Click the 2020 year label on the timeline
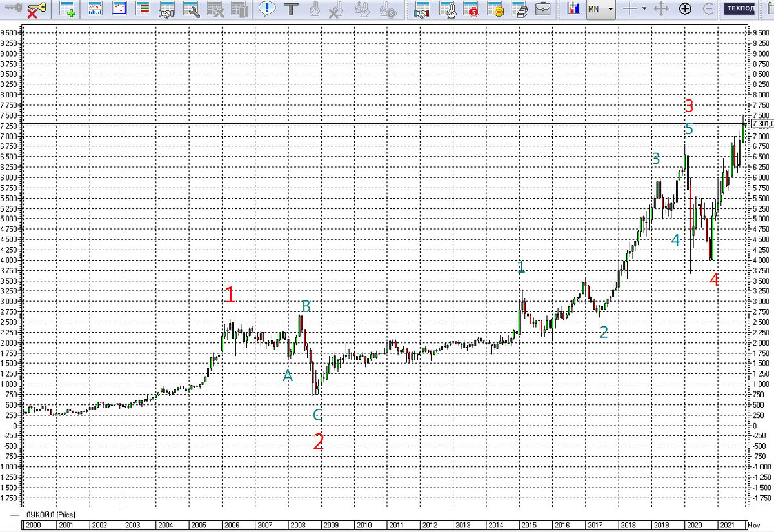The image size is (774, 532). coord(693,526)
